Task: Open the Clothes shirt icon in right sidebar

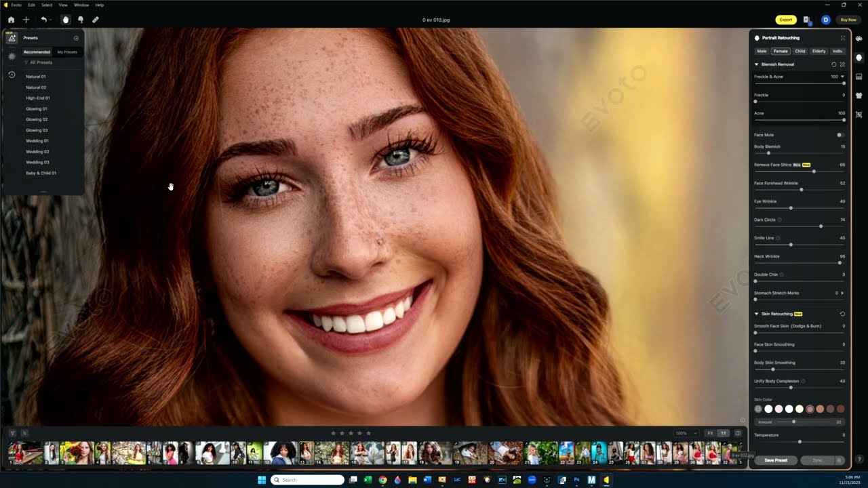Action: pos(859,96)
